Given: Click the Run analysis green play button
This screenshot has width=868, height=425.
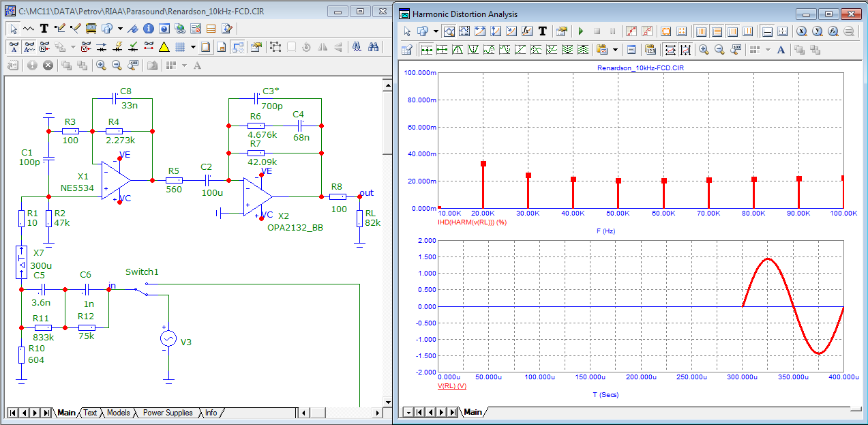Looking at the screenshot, I should point(580,31).
